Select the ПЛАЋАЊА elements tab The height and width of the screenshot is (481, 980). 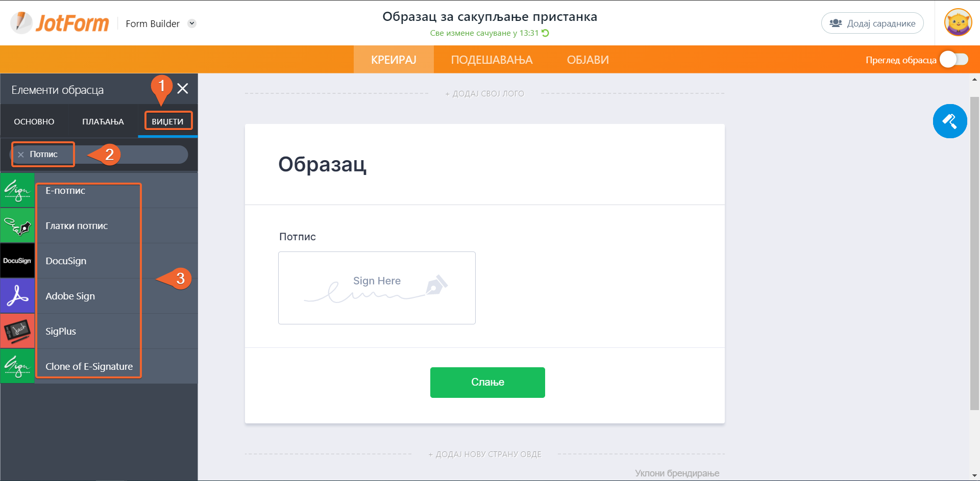point(103,121)
